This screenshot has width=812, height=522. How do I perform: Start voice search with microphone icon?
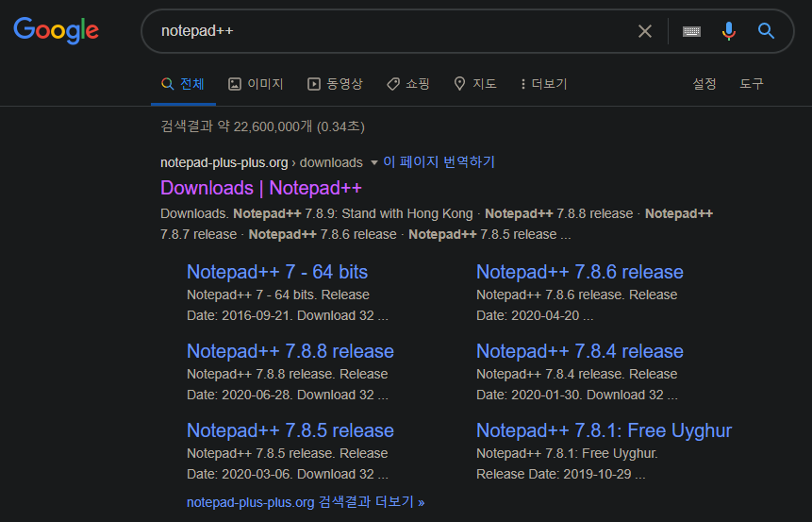coord(729,31)
